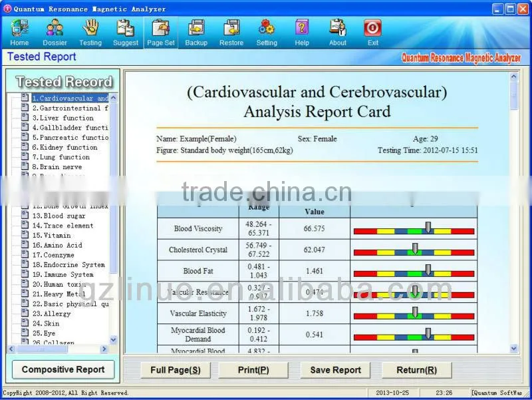Click the Compositive Report button

[63, 369]
